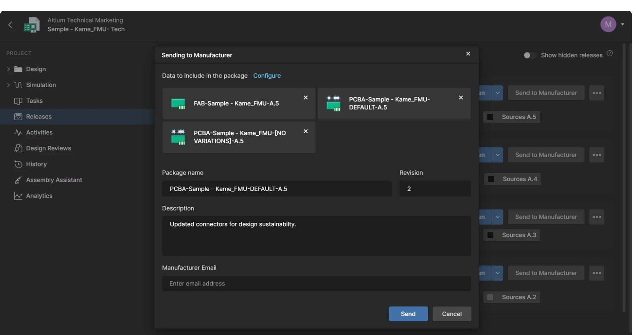Remove PCBA-Sample DEFAULT-A.5 from package
644x335 pixels.
click(x=461, y=97)
